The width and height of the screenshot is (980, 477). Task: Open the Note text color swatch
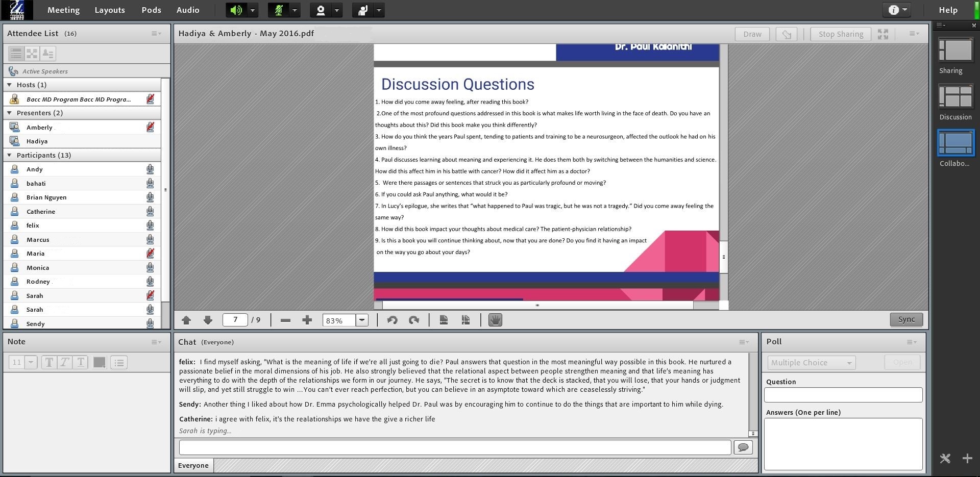point(100,362)
